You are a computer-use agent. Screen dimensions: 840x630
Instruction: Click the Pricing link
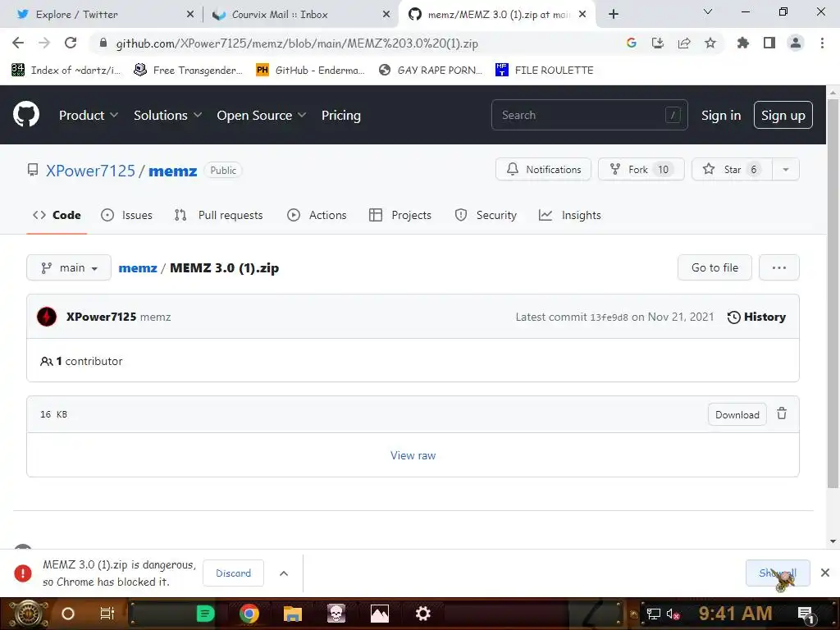340,115
